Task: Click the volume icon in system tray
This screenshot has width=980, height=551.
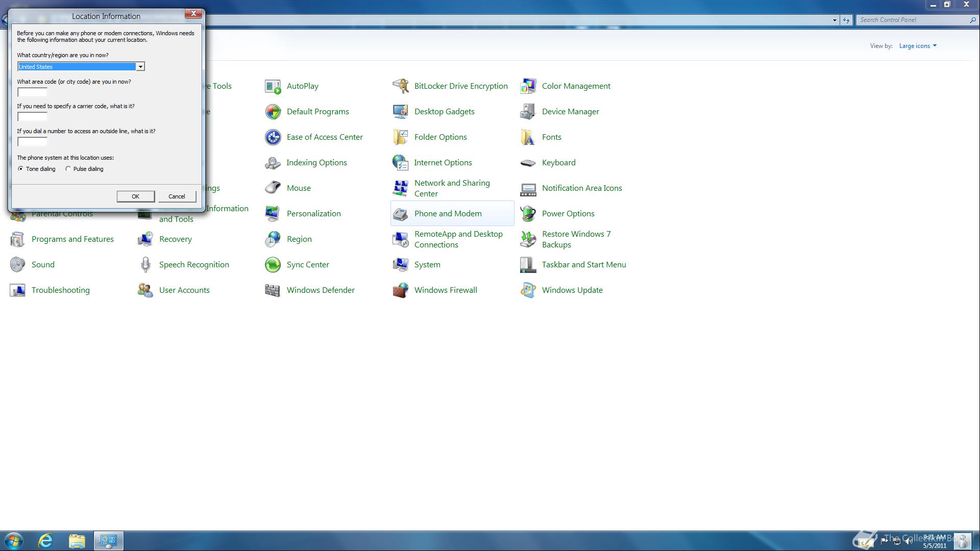Action: (x=909, y=542)
